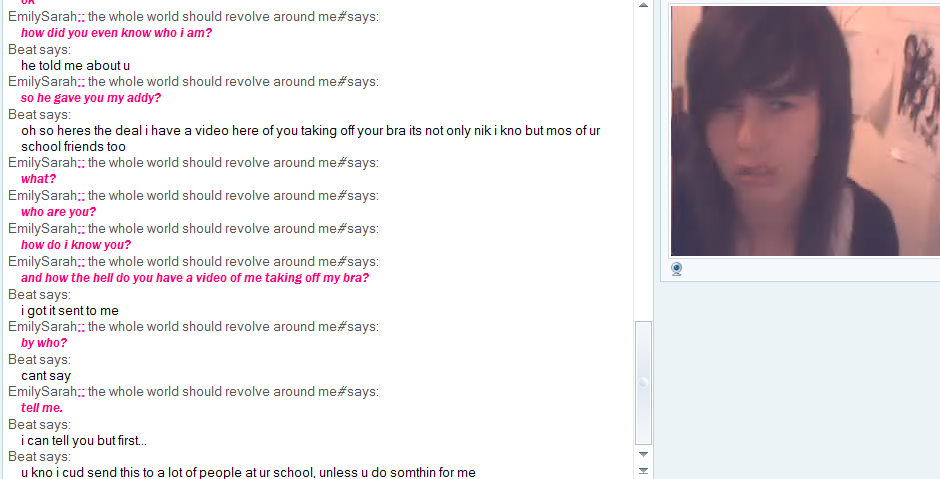
Task: Select the message "i got it sent to me"
Action: point(70,311)
